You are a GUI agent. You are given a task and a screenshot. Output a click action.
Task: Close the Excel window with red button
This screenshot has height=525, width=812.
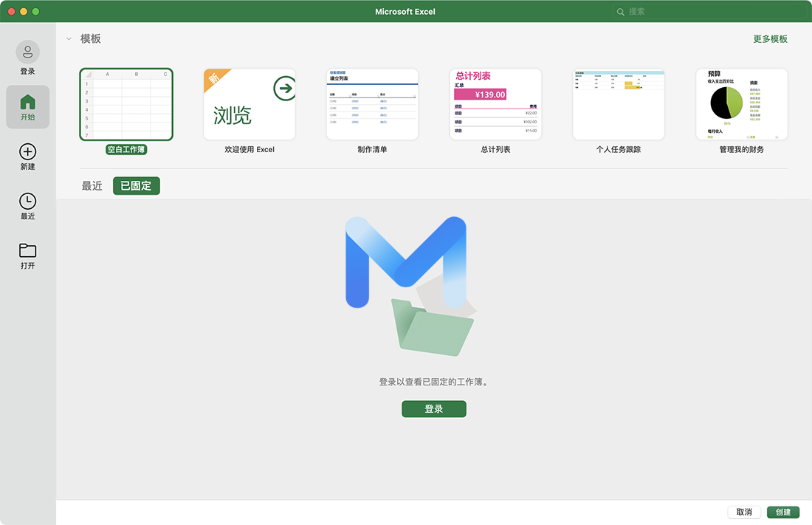(11, 11)
